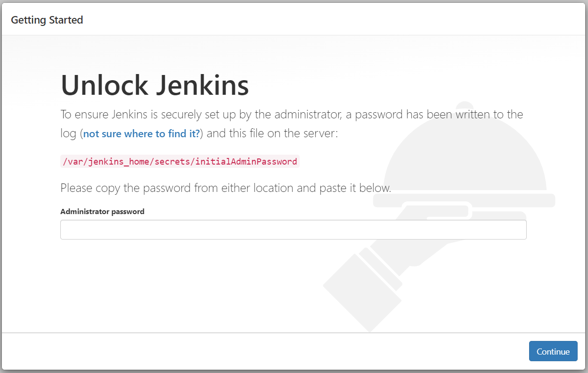This screenshot has width=588, height=373.
Task: Focus the Administrator password input field
Action: pyautogui.click(x=293, y=230)
